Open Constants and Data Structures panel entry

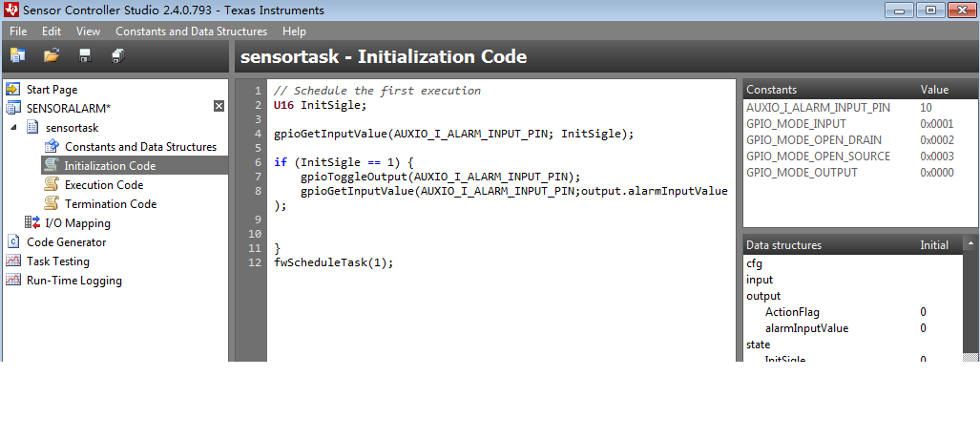tap(140, 146)
